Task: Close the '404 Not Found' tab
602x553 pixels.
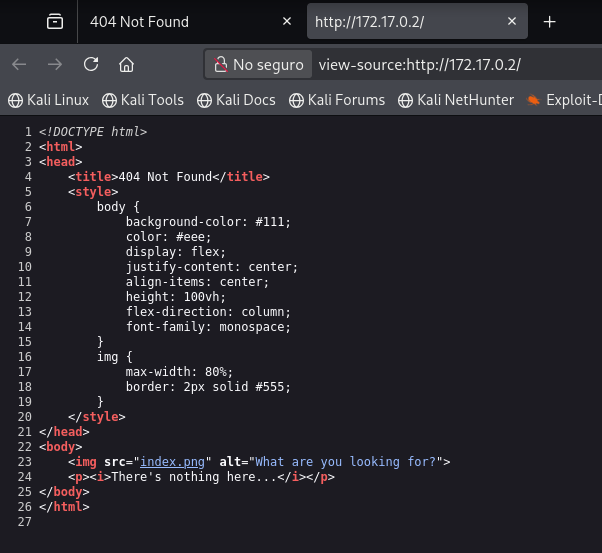Action: coord(288,22)
